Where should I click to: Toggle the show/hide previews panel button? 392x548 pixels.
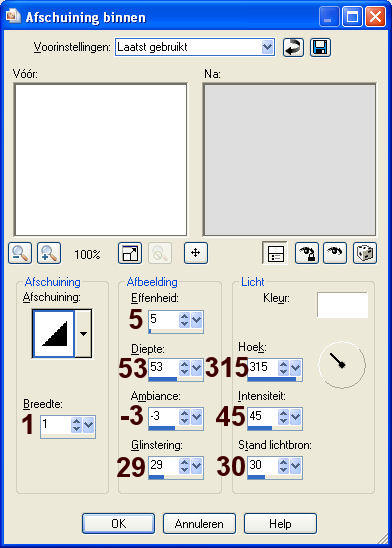click(x=275, y=253)
